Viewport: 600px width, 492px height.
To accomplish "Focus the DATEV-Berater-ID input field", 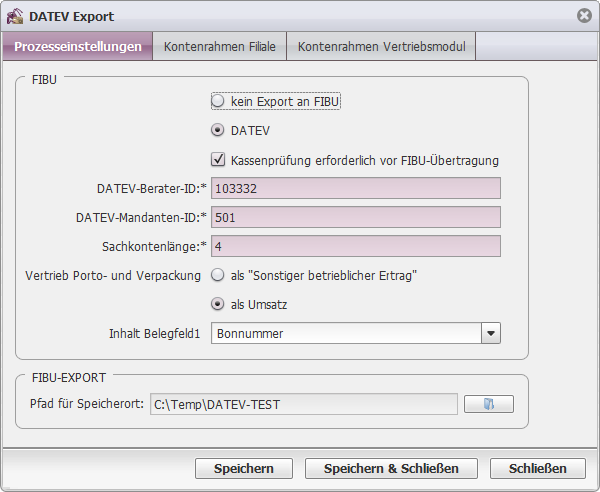I will [356, 188].
